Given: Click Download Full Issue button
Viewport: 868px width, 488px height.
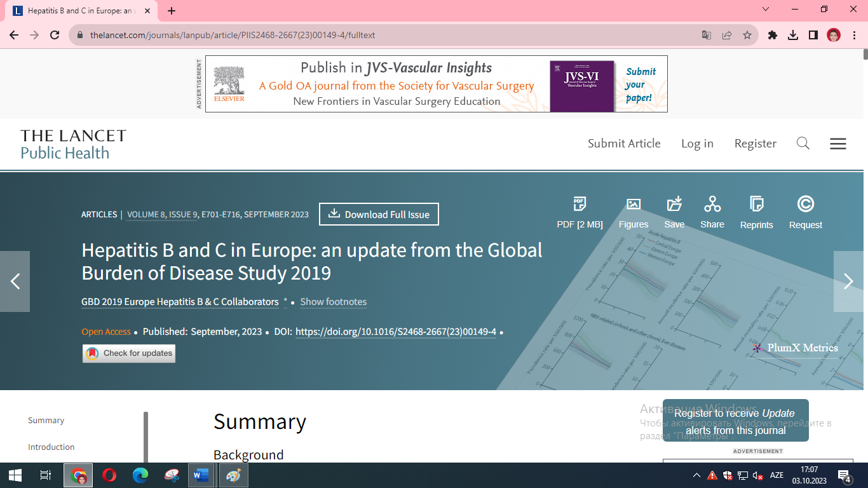Looking at the screenshot, I should point(379,214).
